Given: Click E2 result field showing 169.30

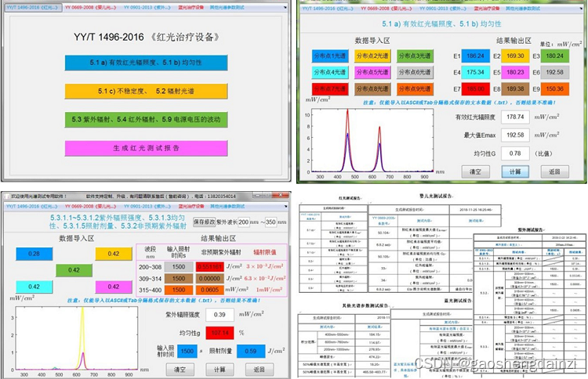Looking at the screenshot, I should [x=515, y=56].
